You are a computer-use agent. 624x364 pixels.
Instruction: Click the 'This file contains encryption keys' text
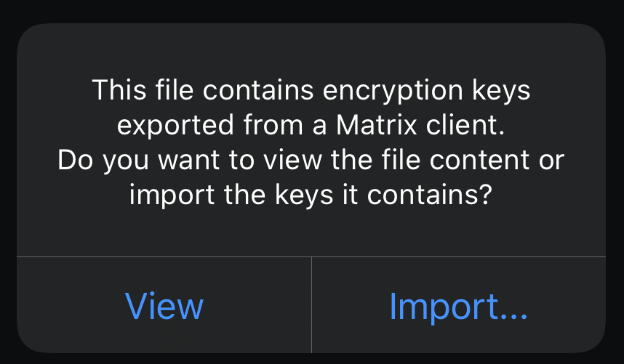point(311,90)
